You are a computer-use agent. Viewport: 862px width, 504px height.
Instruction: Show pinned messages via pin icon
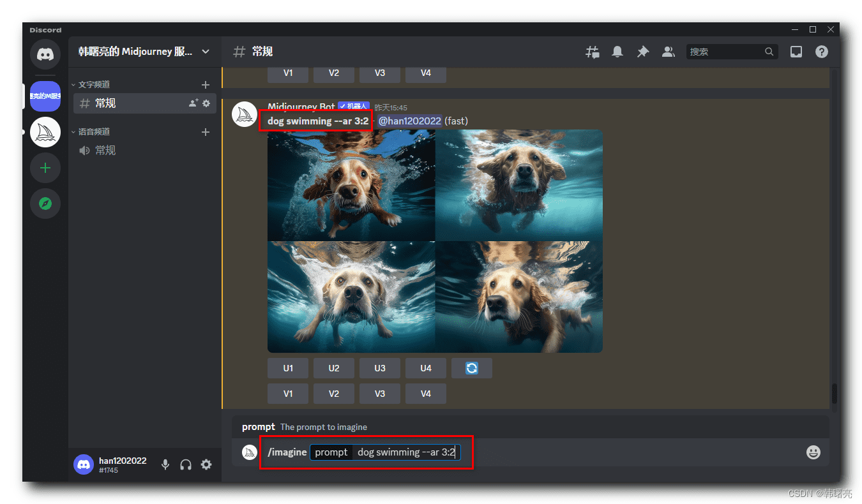tap(643, 52)
